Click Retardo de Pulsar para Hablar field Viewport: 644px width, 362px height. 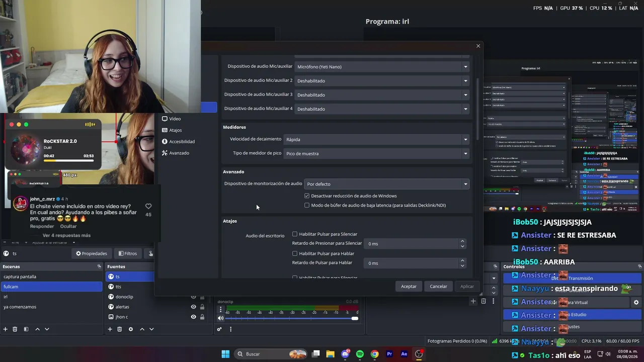[x=412, y=263]
